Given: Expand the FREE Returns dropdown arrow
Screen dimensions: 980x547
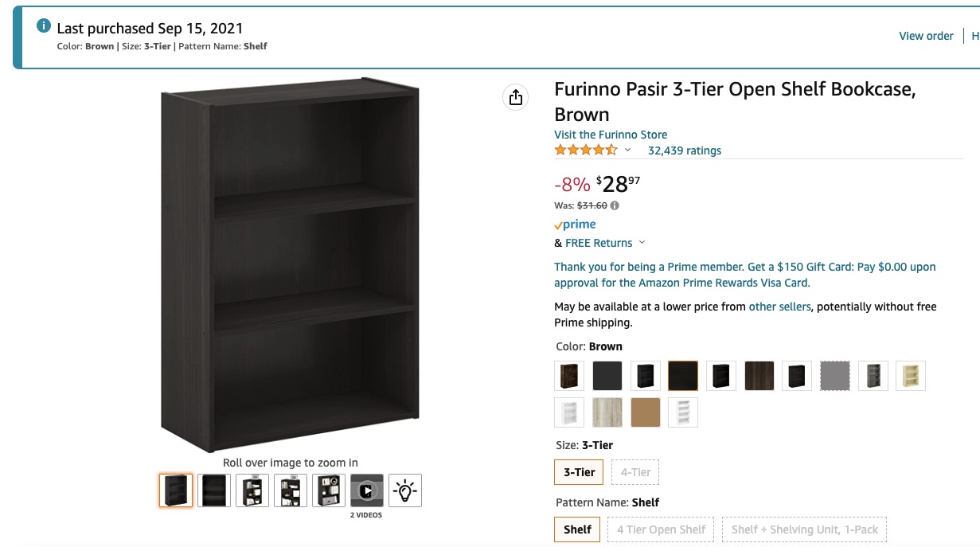Looking at the screenshot, I should coord(642,243).
